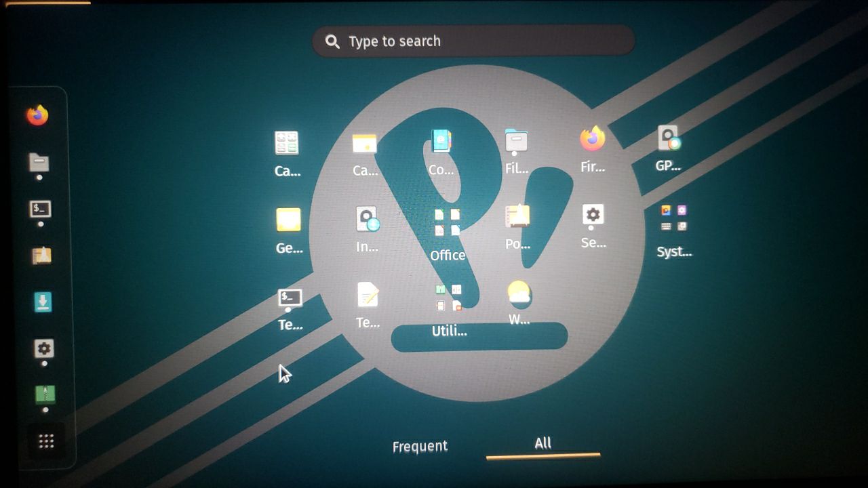Launch Terminal from the app grid

tap(290, 297)
